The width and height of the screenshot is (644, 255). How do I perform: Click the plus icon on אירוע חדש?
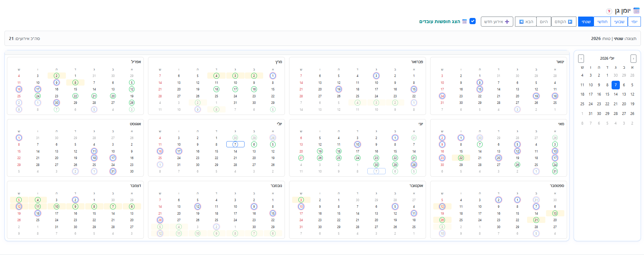(x=507, y=22)
